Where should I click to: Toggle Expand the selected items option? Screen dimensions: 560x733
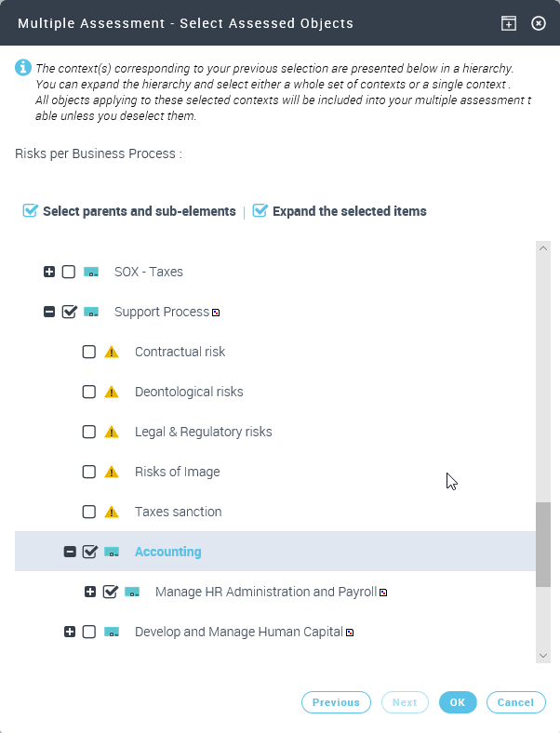click(260, 211)
